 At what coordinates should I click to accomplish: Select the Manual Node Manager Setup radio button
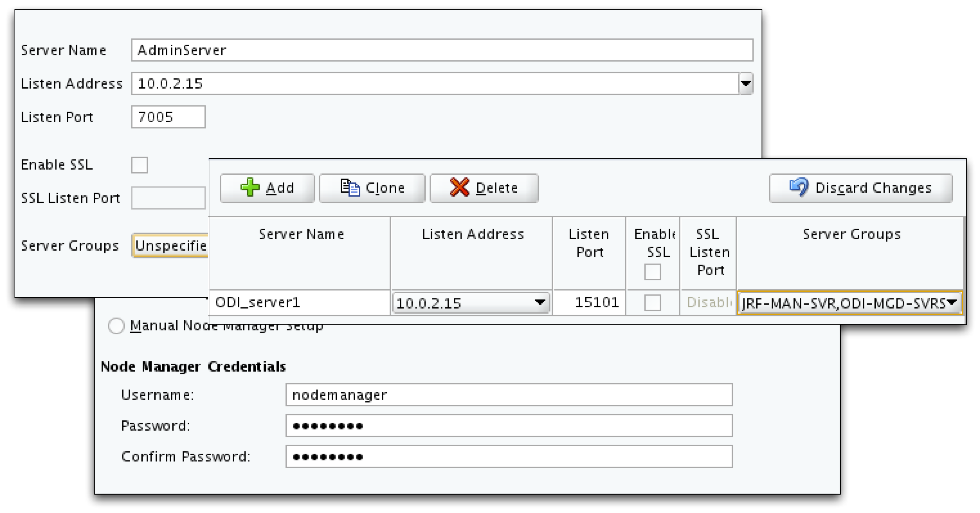click(x=116, y=326)
